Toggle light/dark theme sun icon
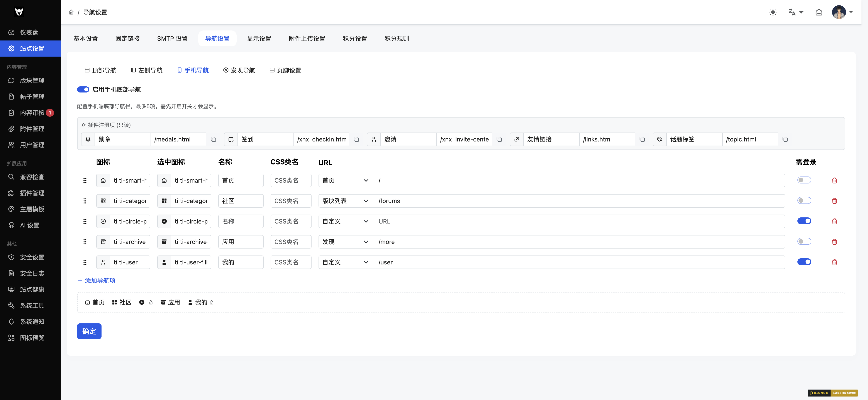 coord(773,12)
